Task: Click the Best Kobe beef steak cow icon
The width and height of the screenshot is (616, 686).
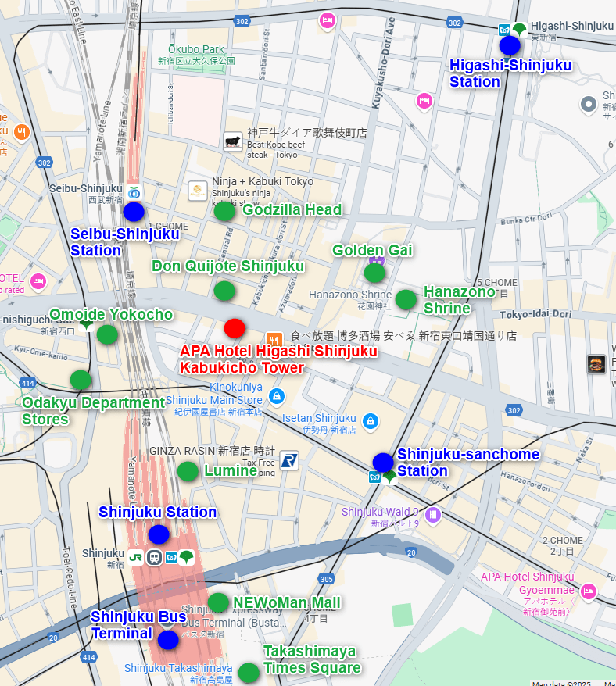Action: click(233, 141)
